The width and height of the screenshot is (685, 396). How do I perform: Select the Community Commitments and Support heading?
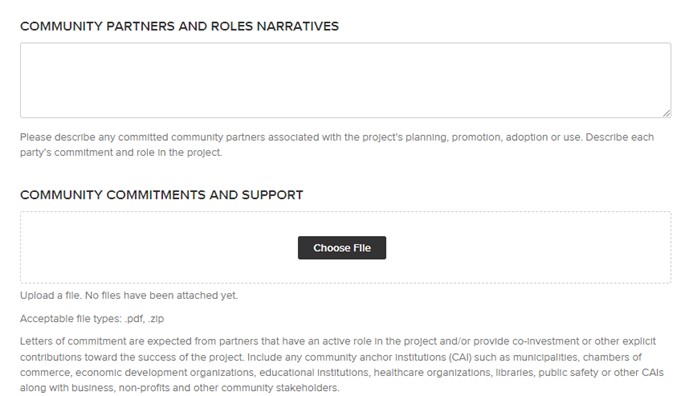click(162, 195)
